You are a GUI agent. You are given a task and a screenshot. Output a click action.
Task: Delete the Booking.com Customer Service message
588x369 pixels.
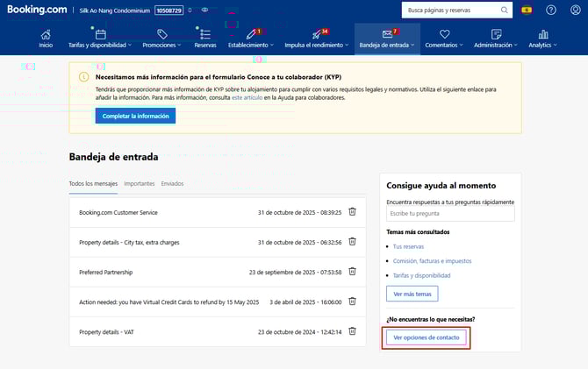(352, 212)
